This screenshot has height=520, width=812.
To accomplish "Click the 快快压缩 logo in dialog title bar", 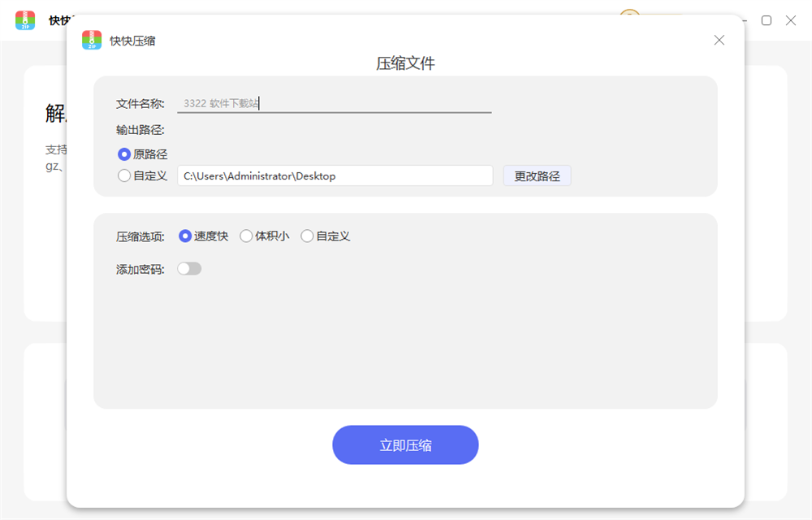I will point(92,41).
